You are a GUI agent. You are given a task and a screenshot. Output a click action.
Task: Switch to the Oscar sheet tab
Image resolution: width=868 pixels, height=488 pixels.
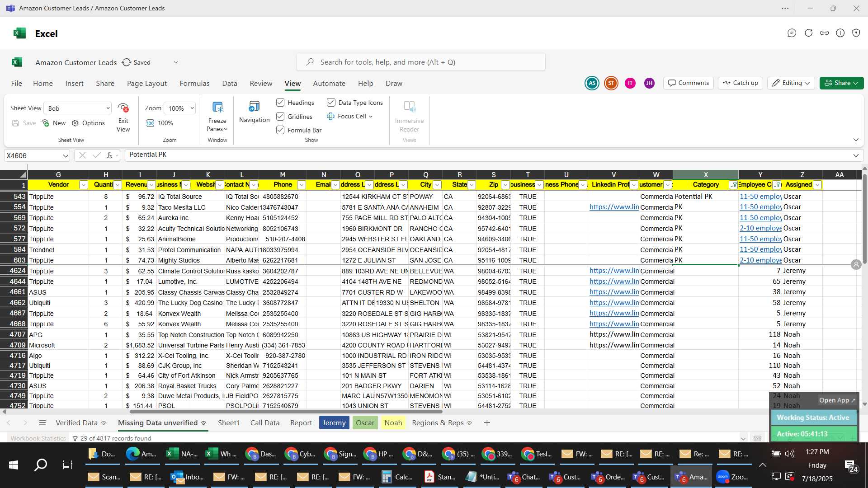pos(365,423)
